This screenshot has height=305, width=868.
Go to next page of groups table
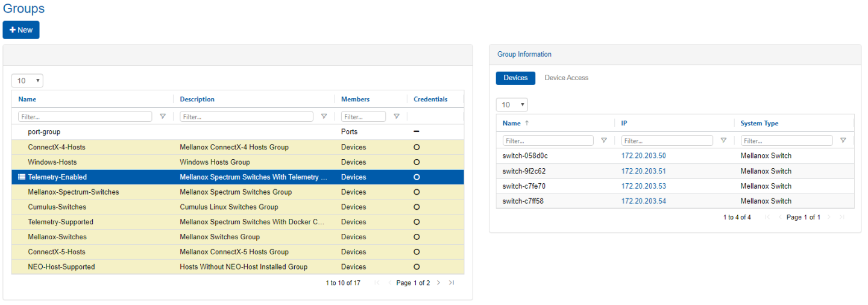pyautogui.click(x=438, y=283)
